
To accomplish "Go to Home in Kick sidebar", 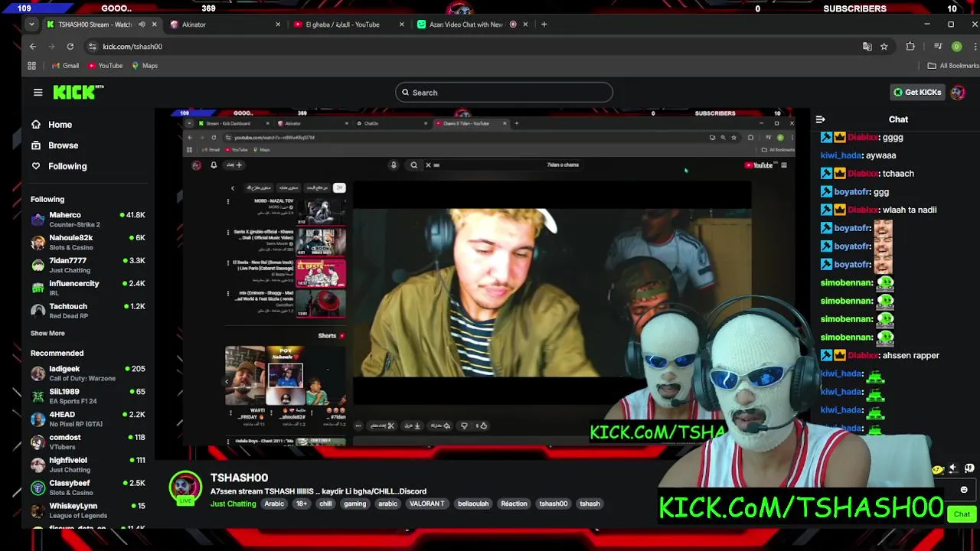I will [x=52, y=125].
